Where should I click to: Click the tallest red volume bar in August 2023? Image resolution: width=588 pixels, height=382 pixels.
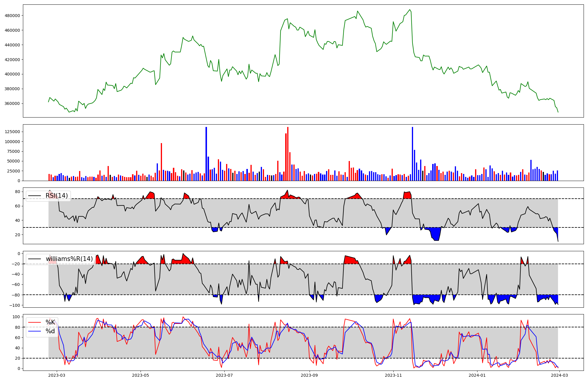pos(288,154)
